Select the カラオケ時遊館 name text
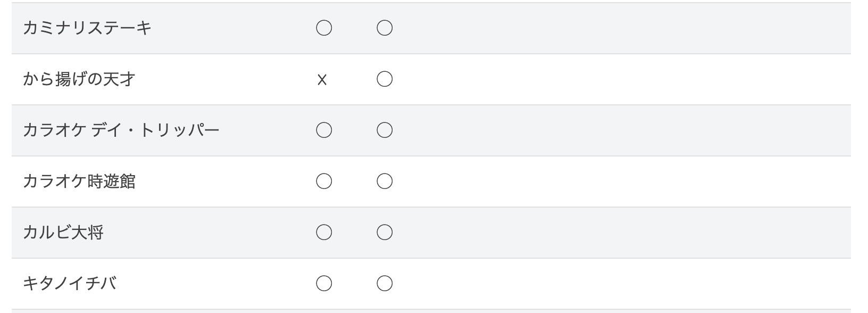868x313 pixels. click(x=79, y=181)
